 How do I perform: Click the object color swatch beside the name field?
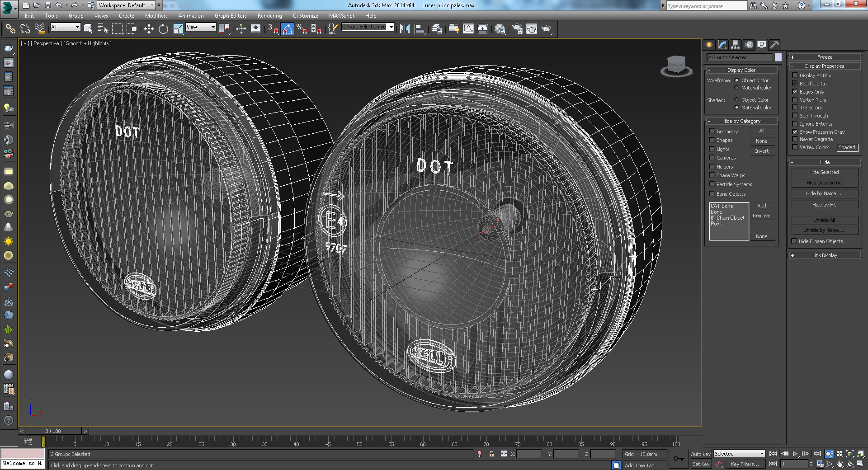778,57
